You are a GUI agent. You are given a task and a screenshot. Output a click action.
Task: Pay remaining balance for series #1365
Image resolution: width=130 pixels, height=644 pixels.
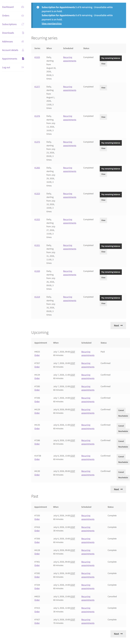click(111, 169)
